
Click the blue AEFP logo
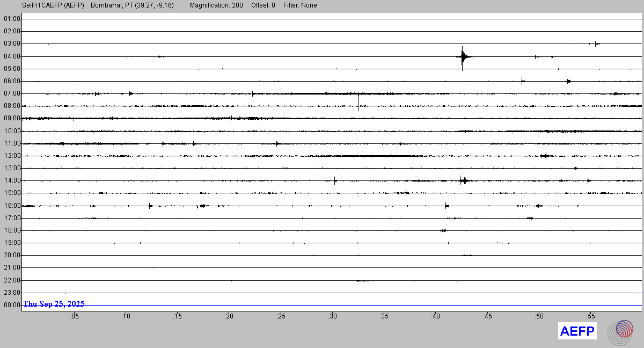point(577,332)
